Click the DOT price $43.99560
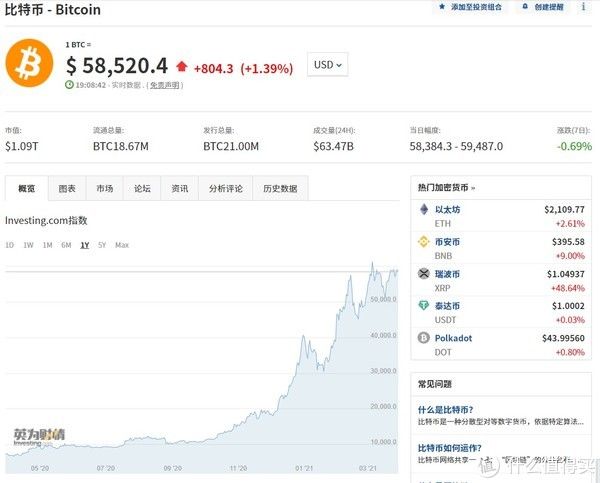This screenshot has width=600, height=483. pyautogui.click(x=563, y=338)
